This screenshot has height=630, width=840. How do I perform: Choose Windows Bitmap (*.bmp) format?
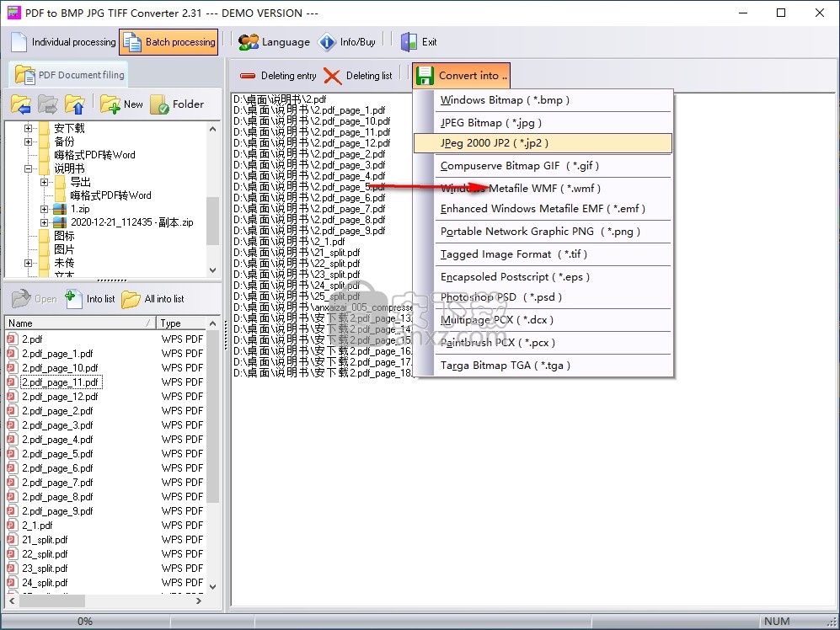pos(542,100)
